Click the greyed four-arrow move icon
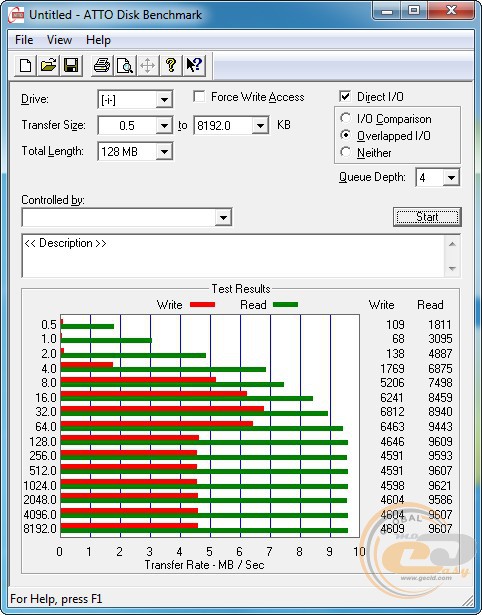 click(147, 66)
